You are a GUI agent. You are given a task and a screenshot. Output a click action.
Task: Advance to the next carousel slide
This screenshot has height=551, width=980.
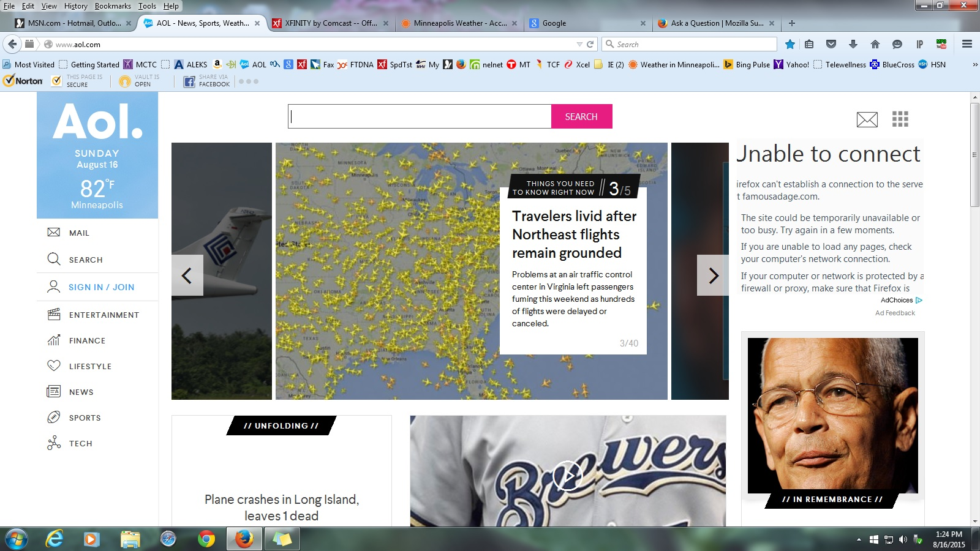[713, 275]
